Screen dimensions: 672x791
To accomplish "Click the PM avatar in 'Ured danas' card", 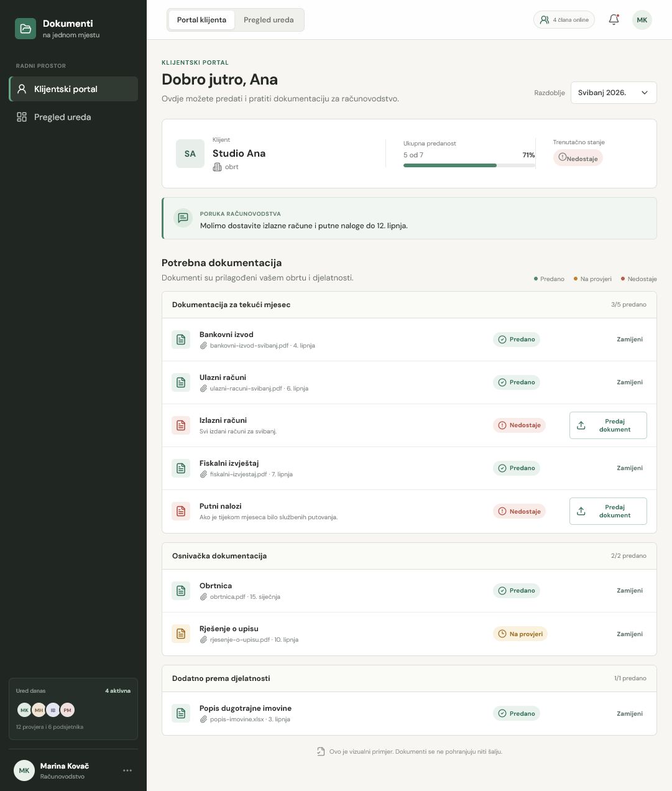I will tap(67, 710).
